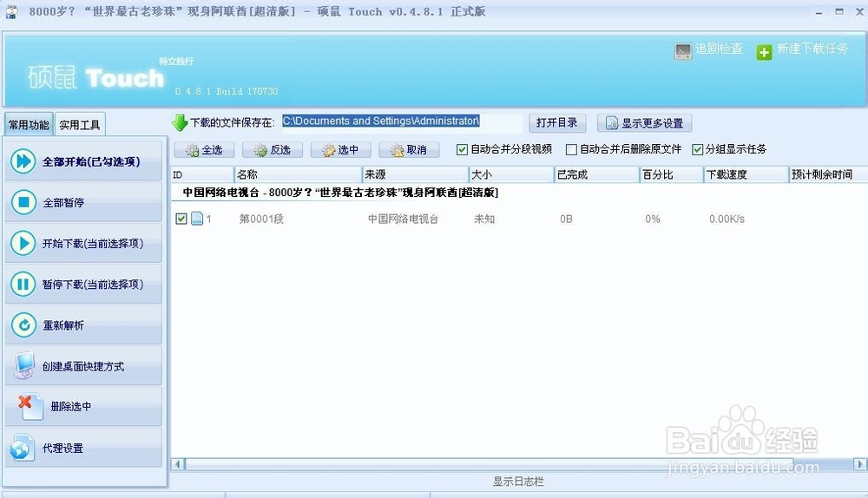Click the 0.00K/s speed cell
This screenshot has height=498, width=868.
[727, 220]
